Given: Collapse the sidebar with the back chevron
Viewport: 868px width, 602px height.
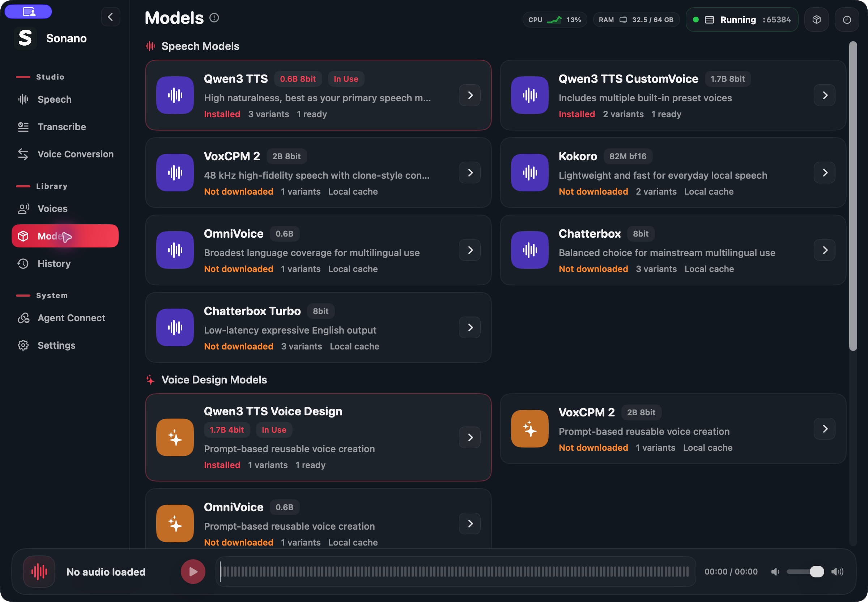Looking at the screenshot, I should click(110, 17).
